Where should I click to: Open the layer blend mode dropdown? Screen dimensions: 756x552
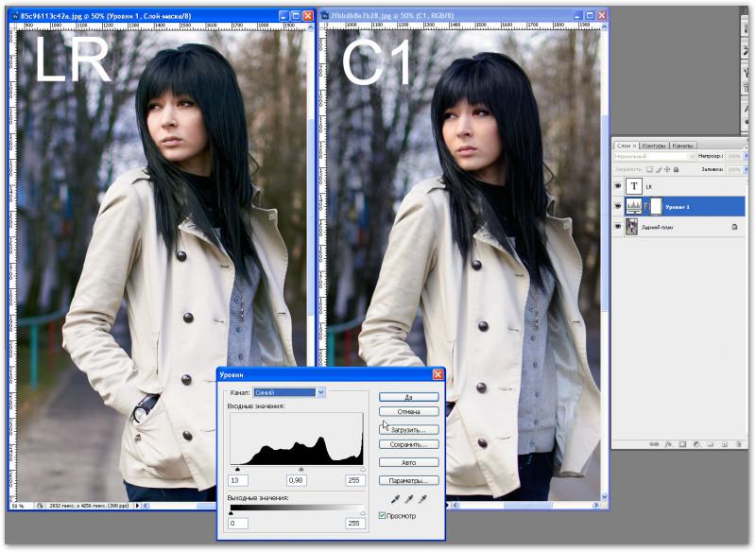click(x=655, y=156)
